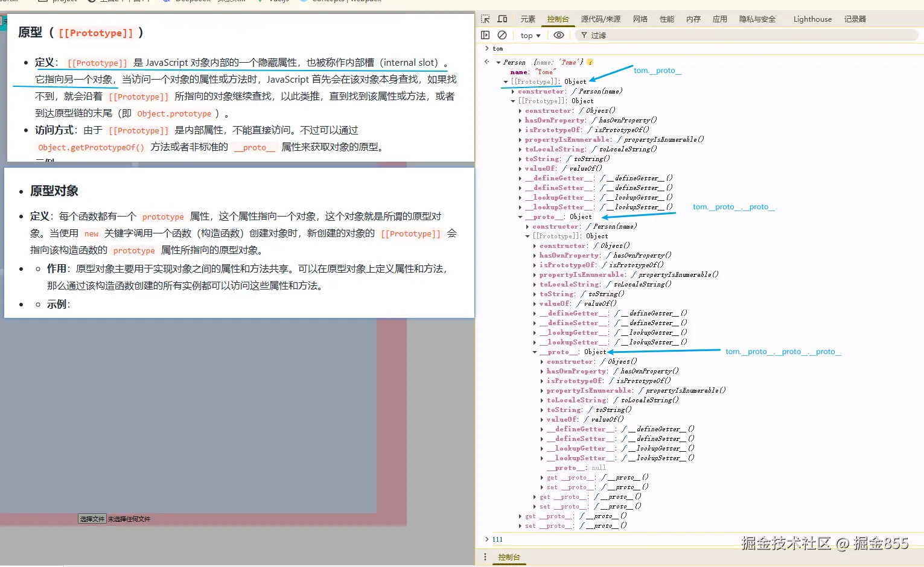924x567 pixels.
Task: Focus the 过滤 filter input field
Action: 746,36
